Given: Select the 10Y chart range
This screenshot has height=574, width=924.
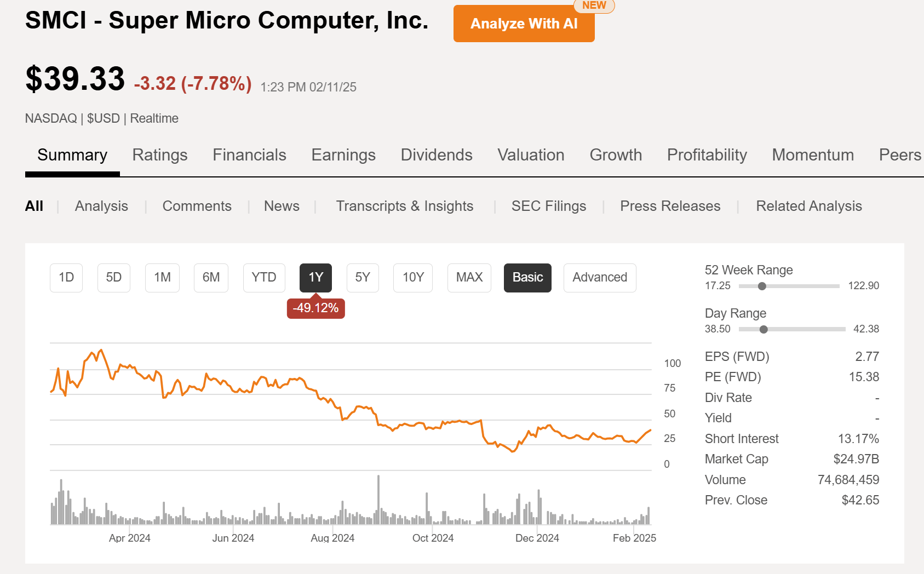Looking at the screenshot, I should coord(412,278).
